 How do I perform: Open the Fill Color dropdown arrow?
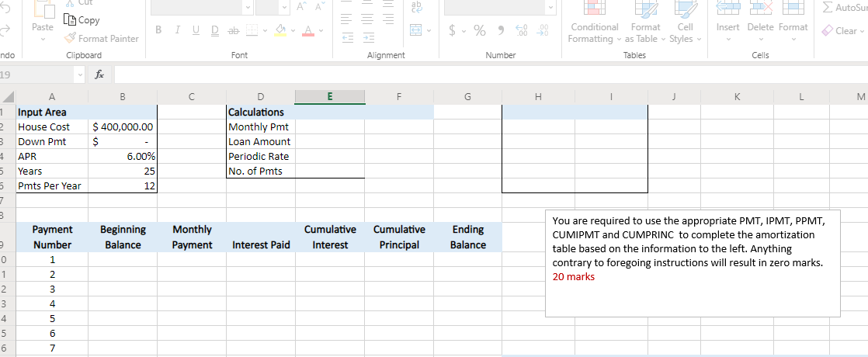click(292, 30)
